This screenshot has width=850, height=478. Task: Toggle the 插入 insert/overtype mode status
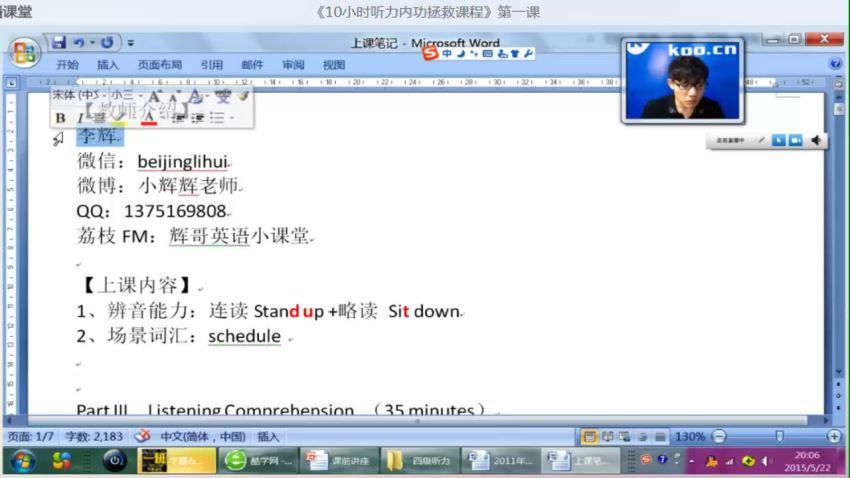[x=268, y=436]
